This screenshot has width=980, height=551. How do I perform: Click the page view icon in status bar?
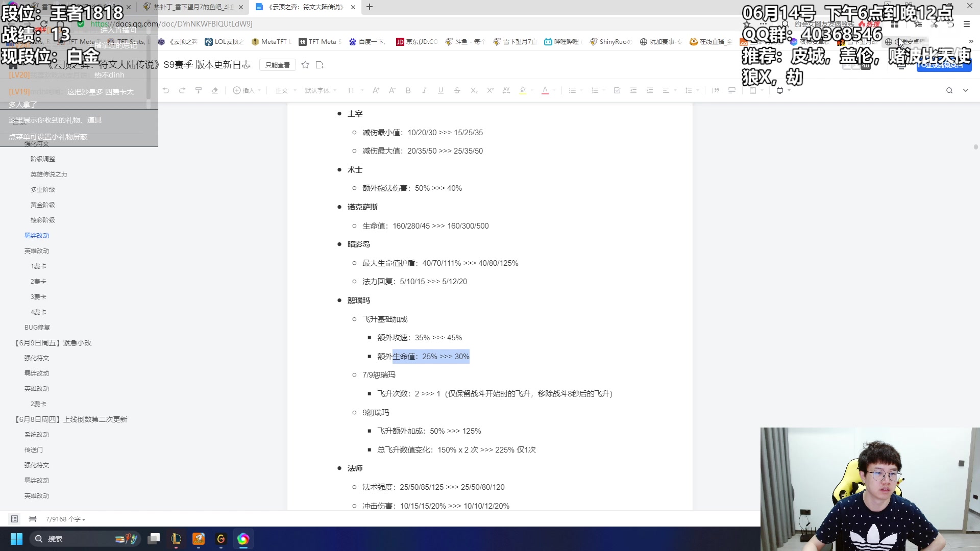coord(33,519)
